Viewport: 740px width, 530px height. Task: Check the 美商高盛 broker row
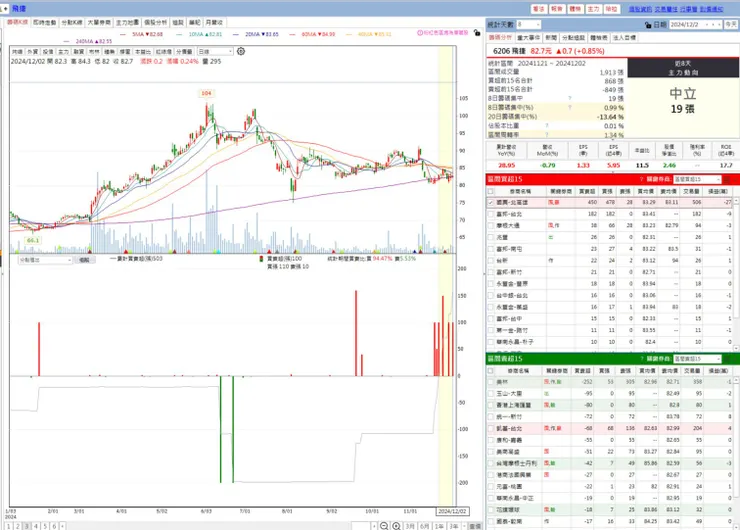(x=491, y=452)
